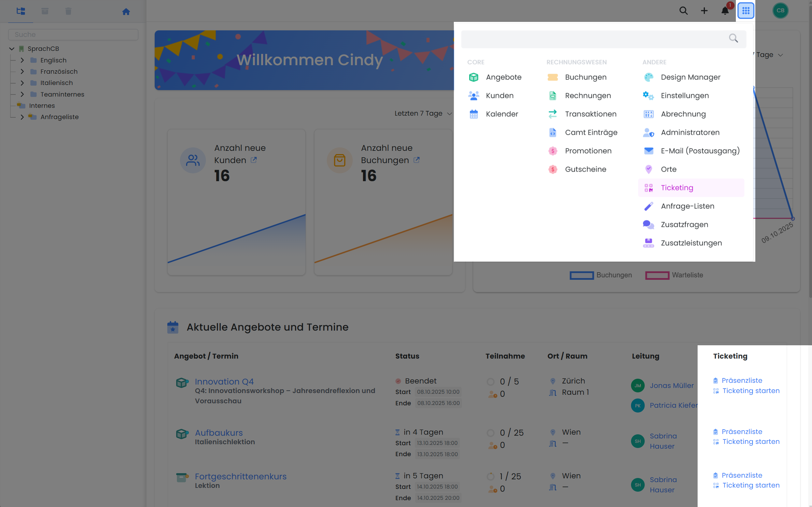812x507 pixels.
Task: Expand the Englisch folder
Action: pyautogui.click(x=22, y=60)
